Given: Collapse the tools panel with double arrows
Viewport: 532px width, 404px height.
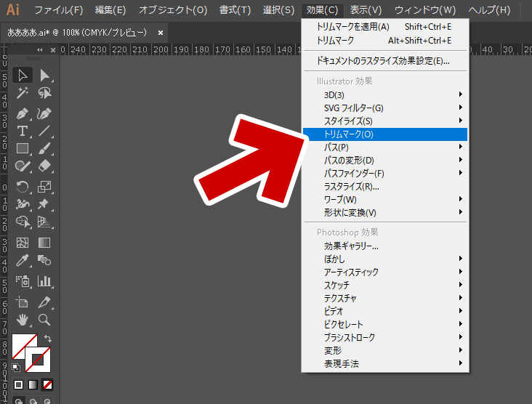Looking at the screenshot, I should coord(40,50).
